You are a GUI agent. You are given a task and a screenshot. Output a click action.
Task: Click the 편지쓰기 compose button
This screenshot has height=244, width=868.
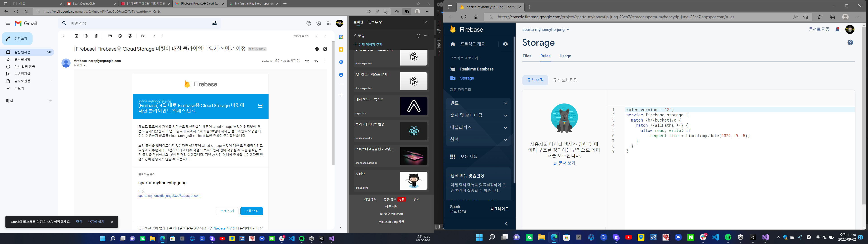[x=17, y=39]
